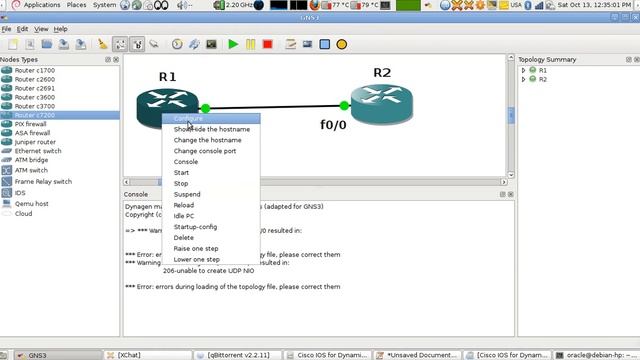Click the canvas vertical scrollbar down arrow
Viewport: 640px width, 360px height.
[511, 174]
